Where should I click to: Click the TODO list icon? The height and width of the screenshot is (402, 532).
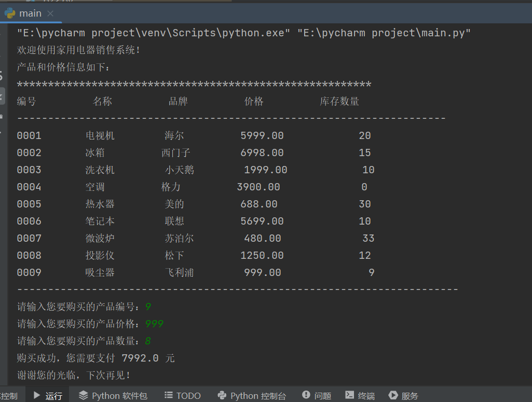pyautogui.click(x=168, y=395)
